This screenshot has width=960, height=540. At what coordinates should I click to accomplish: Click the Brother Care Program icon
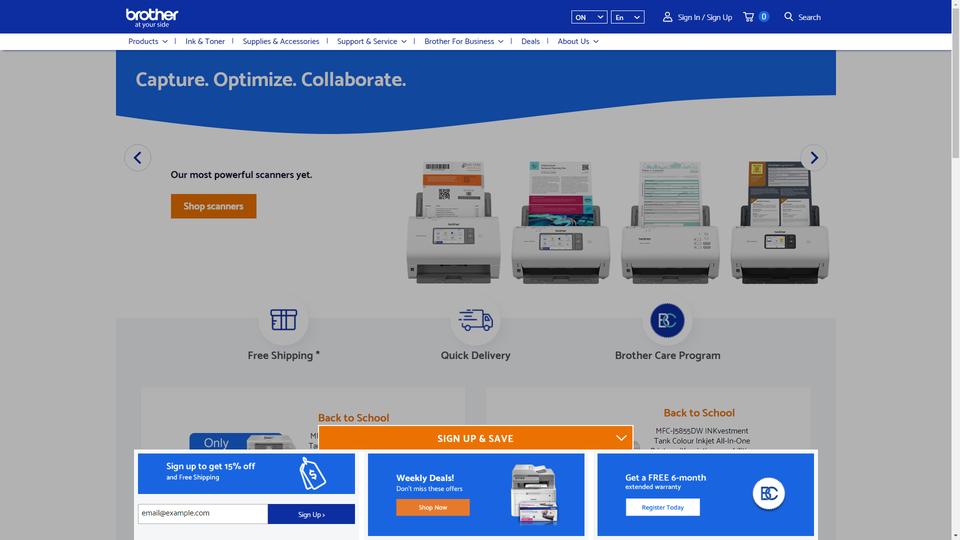(x=667, y=320)
